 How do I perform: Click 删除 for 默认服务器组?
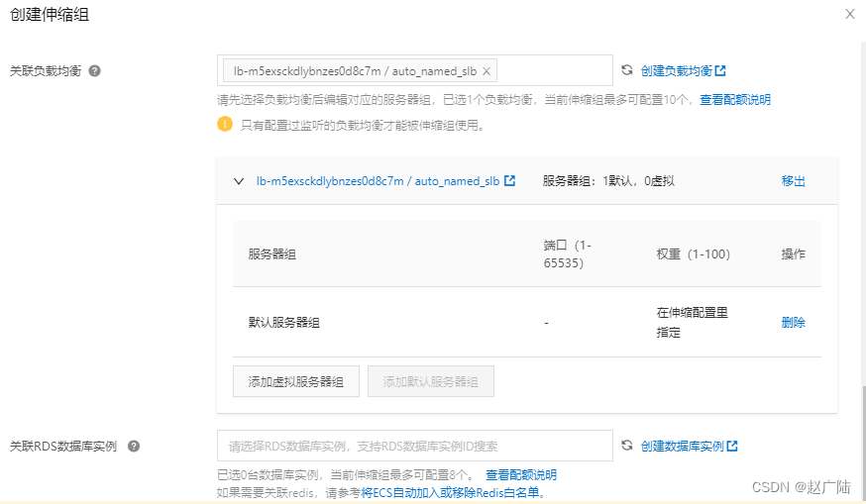793,323
